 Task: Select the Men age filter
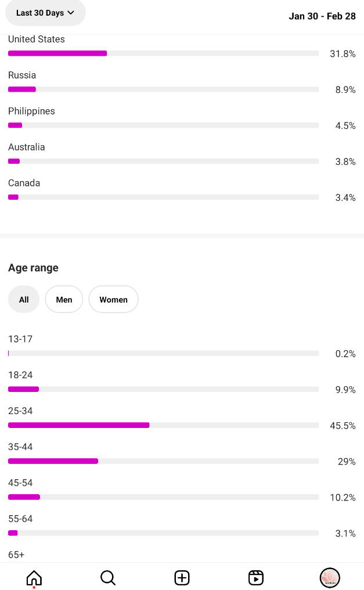click(64, 300)
